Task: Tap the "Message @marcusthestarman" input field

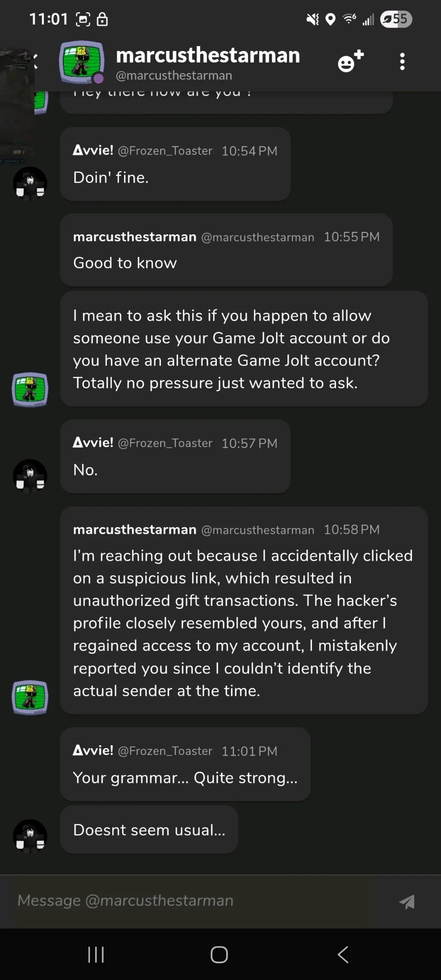Action: tap(196, 901)
